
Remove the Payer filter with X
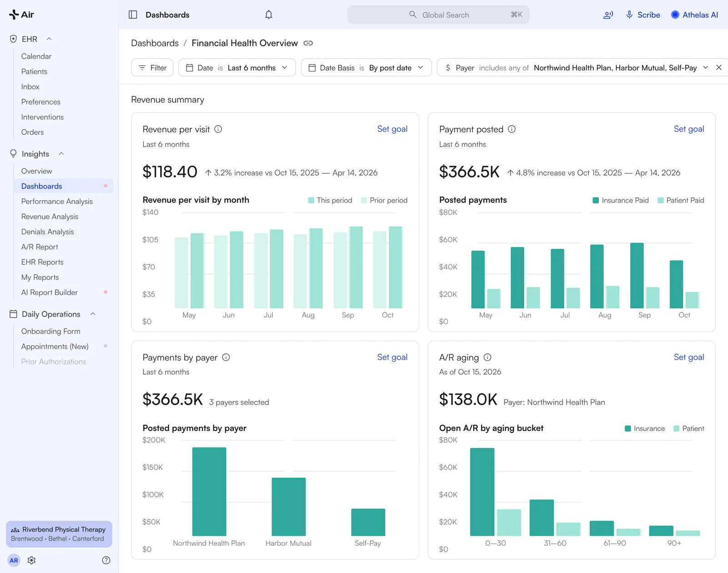[719, 67]
